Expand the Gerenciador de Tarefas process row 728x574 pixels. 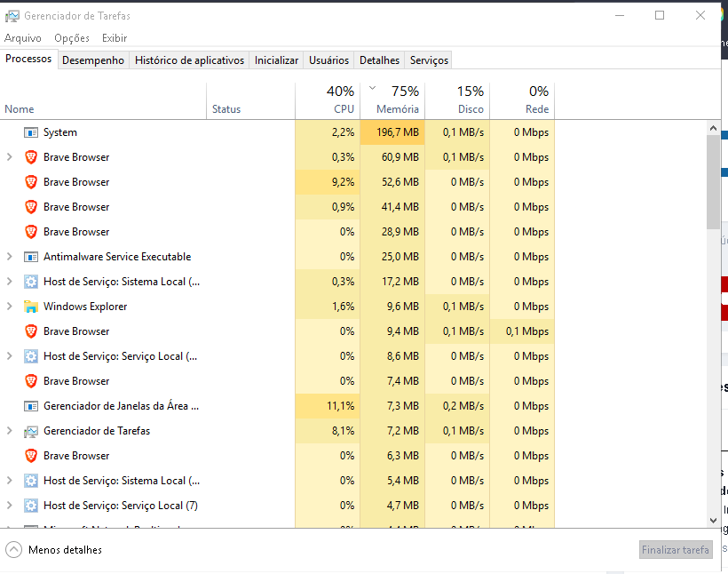coord(9,431)
